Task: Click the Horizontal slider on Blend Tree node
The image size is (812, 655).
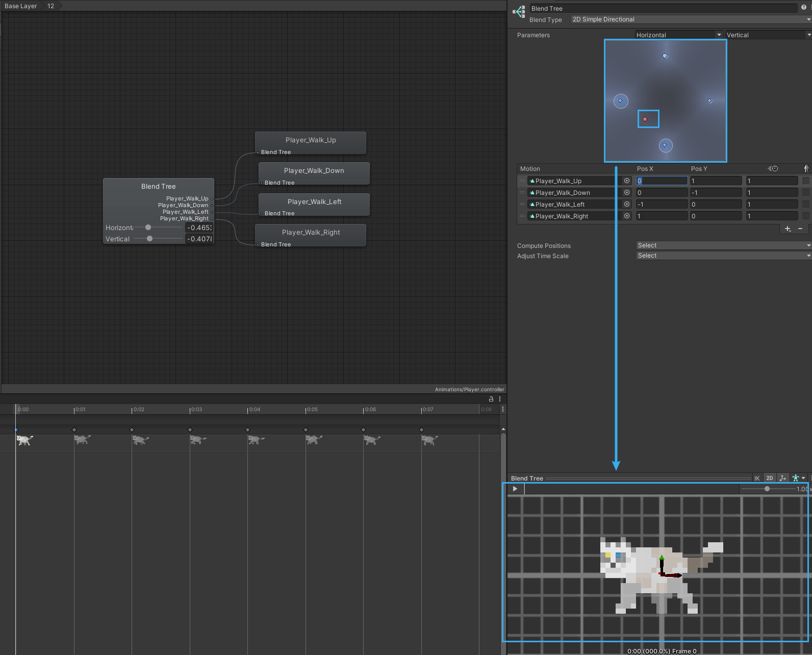Action: click(148, 228)
